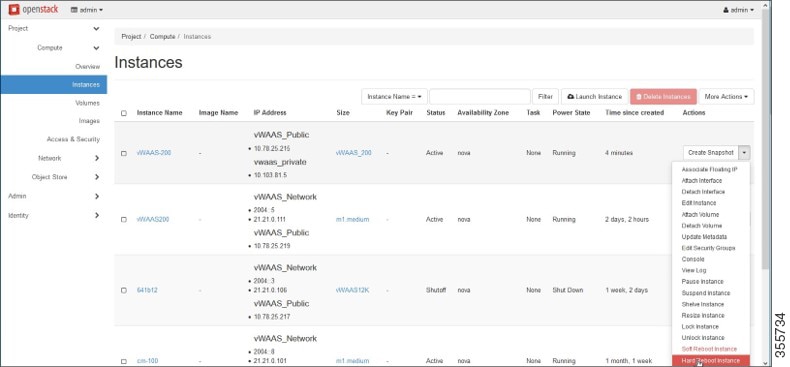The image size is (790, 367).
Task: Choose Edit Instance from actions menu
Action: coord(698,203)
